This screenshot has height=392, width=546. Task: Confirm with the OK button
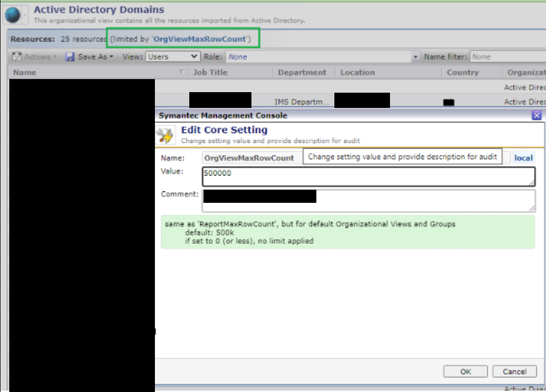[x=465, y=371]
